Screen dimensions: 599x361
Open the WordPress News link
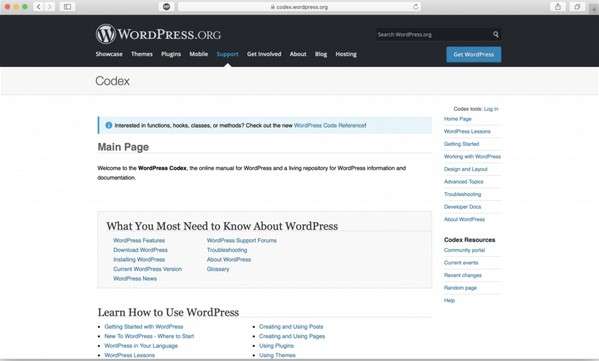coord(135,278)
